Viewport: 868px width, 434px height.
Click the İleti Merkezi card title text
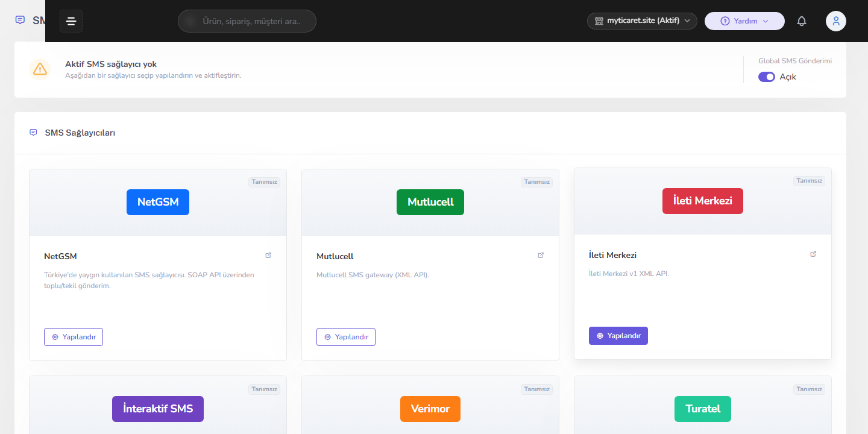(x=612, y=255)
